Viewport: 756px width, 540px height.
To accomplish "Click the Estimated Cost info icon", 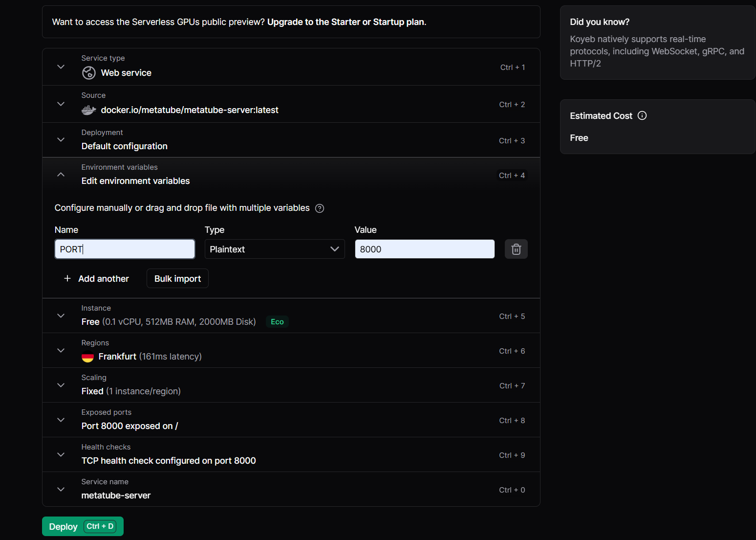I will tap(642, 115).
